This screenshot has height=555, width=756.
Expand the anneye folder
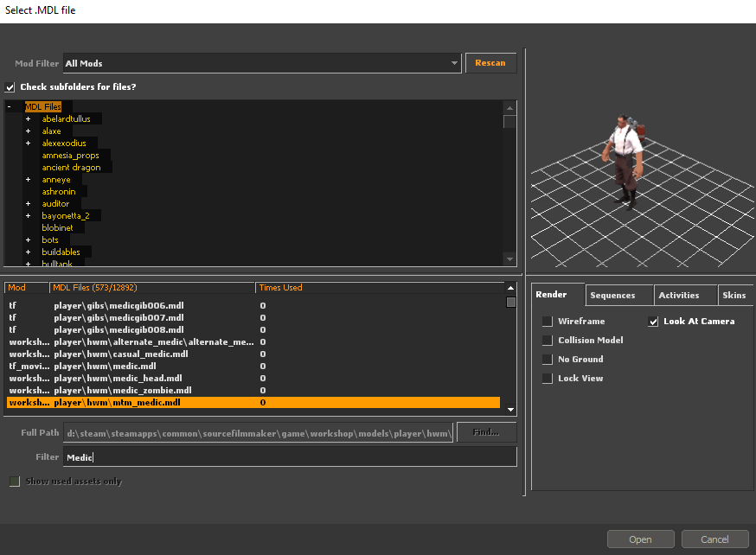(x=28, y=180)
